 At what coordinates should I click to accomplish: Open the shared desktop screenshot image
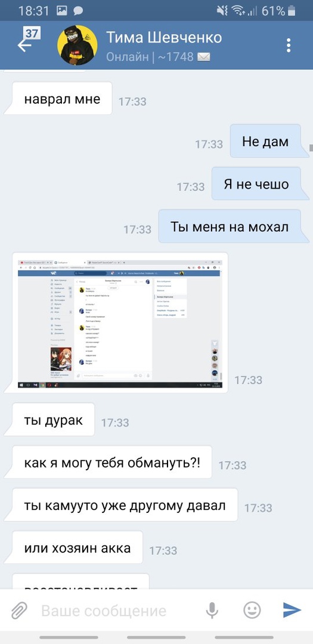pos(120,323)
